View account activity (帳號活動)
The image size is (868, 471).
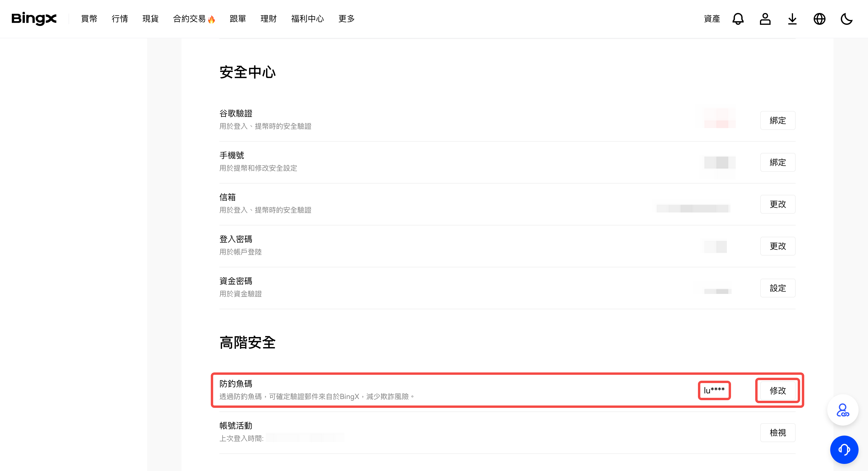[x=777, y=432]
